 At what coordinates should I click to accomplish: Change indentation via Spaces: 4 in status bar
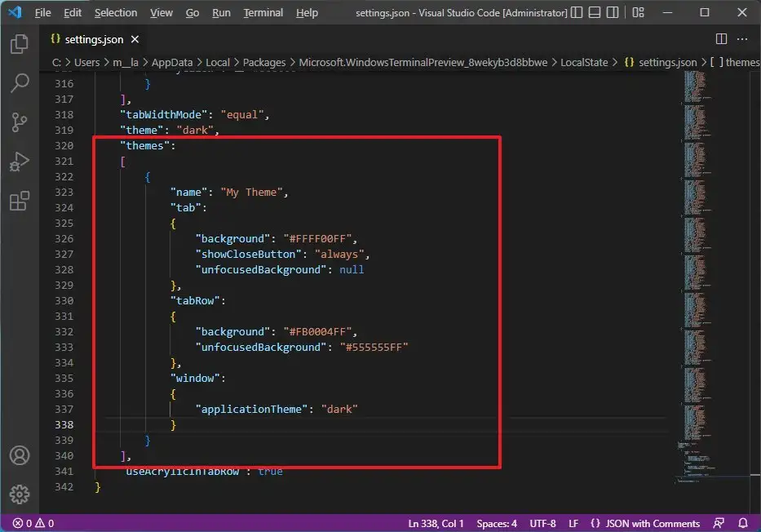click(x=497, y=523)
